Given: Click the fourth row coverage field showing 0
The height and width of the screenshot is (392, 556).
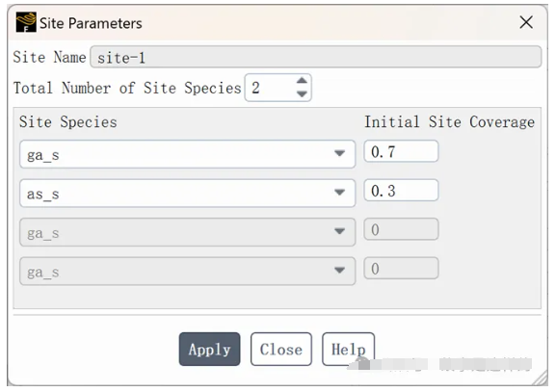Looking at the screenshot, I should pos(401,269).
